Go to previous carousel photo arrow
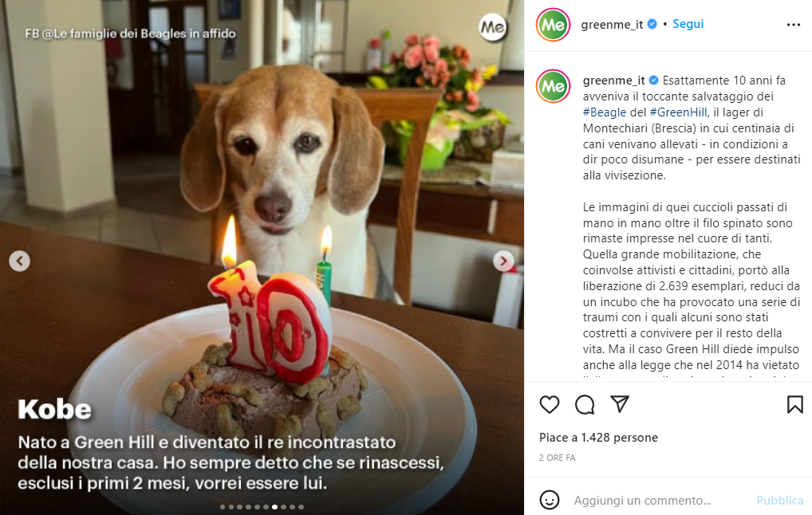Screen dimensions: 812x515 20,261
